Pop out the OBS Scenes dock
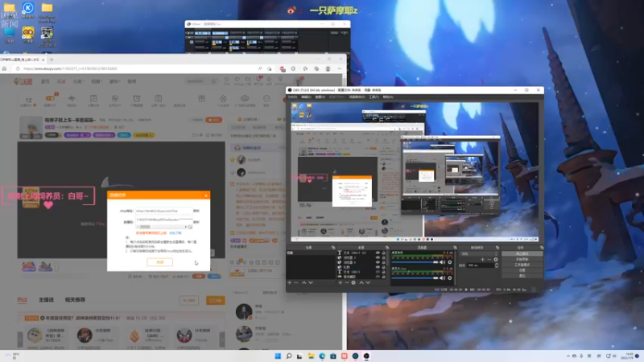Screen dimensions: 644x362 pyautogui.click(x=333, y=248)
